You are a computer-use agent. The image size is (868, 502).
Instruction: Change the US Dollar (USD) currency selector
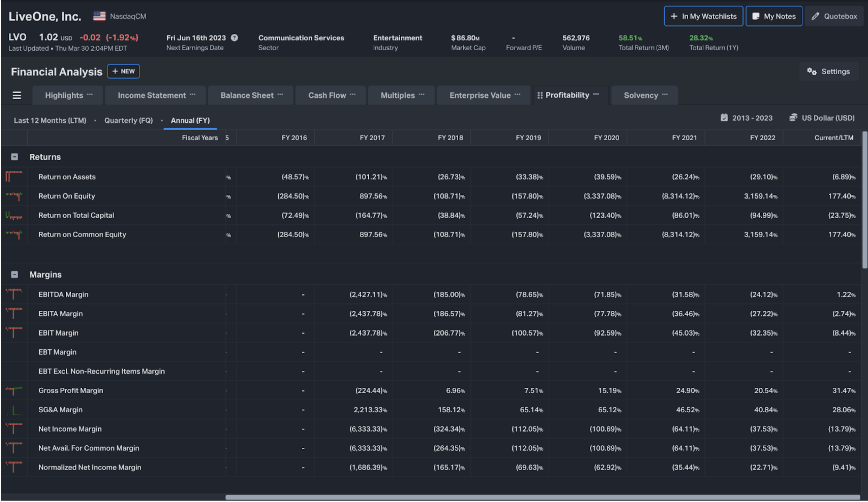click(x=822, y=118)
